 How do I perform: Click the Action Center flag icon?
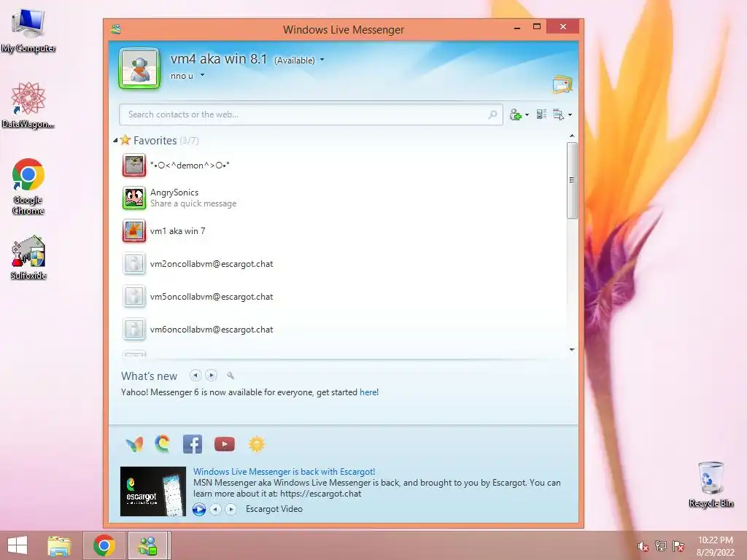tap(678, 546)
